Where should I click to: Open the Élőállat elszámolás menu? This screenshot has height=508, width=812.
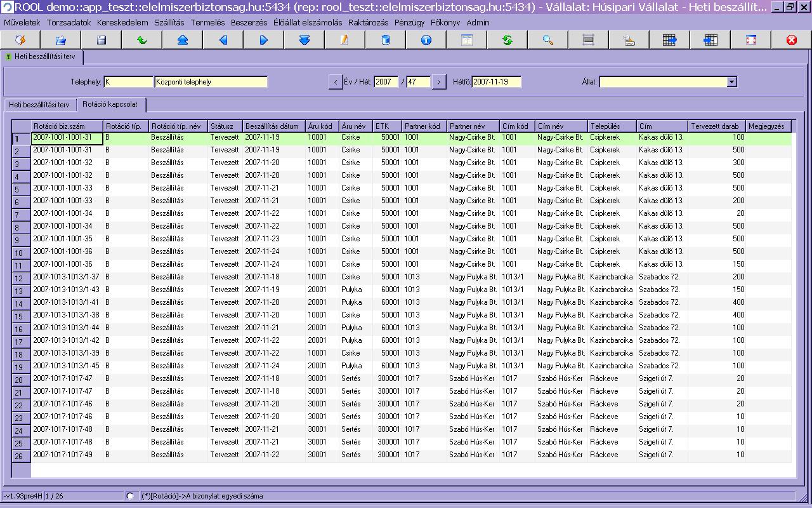coord(308,22)
